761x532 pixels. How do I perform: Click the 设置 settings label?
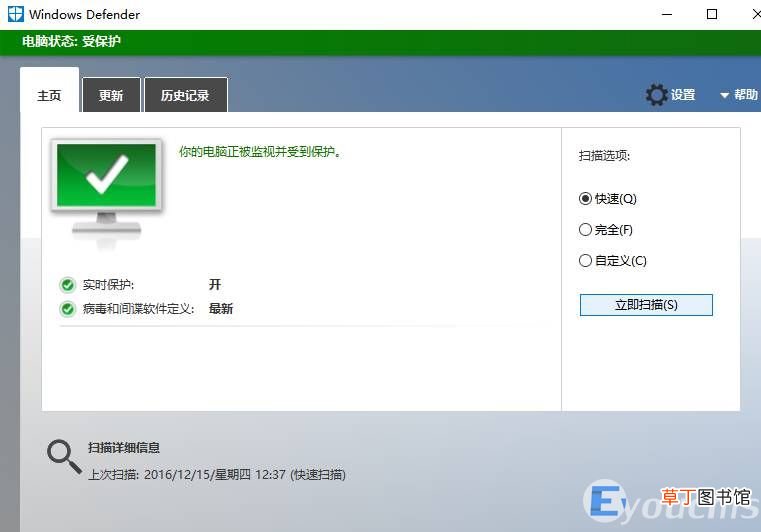(683, 95)
